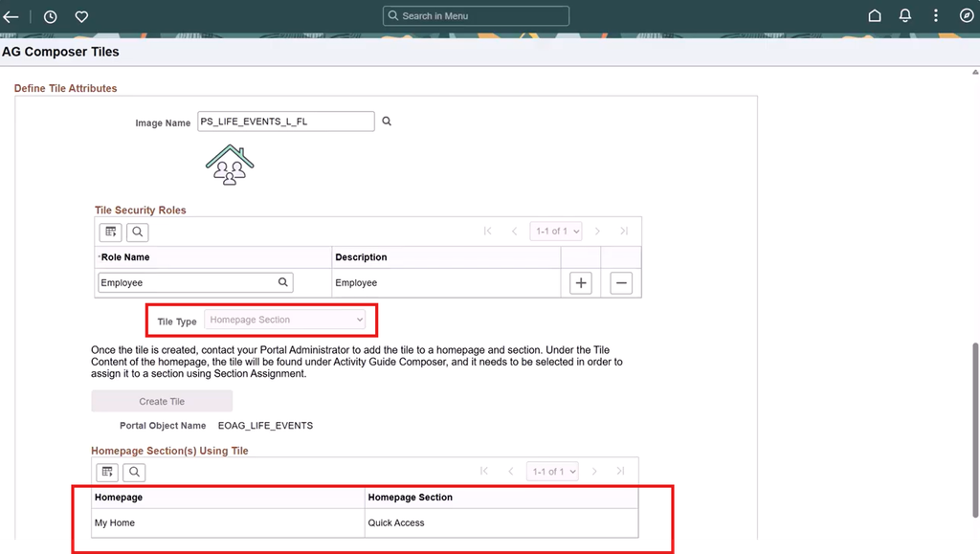Viewport: 980px width, 554px height.
Task: Open the Role Name lookup magnifier
Action: pos(283,282)
